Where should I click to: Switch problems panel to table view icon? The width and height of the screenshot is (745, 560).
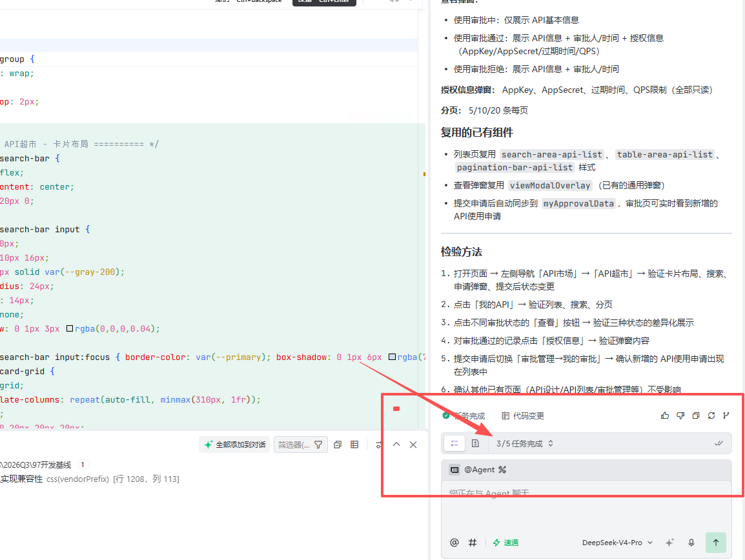click(x=354, y=445)
